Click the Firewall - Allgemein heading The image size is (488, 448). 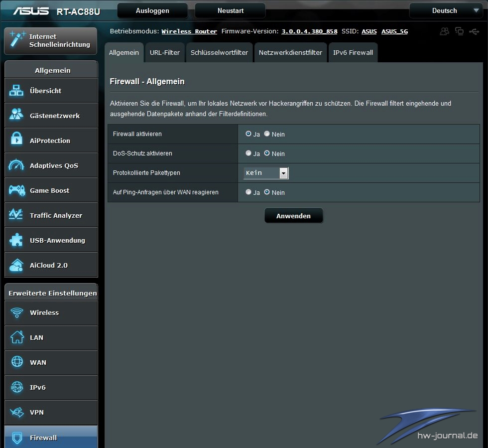pyautogui.click(x=147, y=81)
